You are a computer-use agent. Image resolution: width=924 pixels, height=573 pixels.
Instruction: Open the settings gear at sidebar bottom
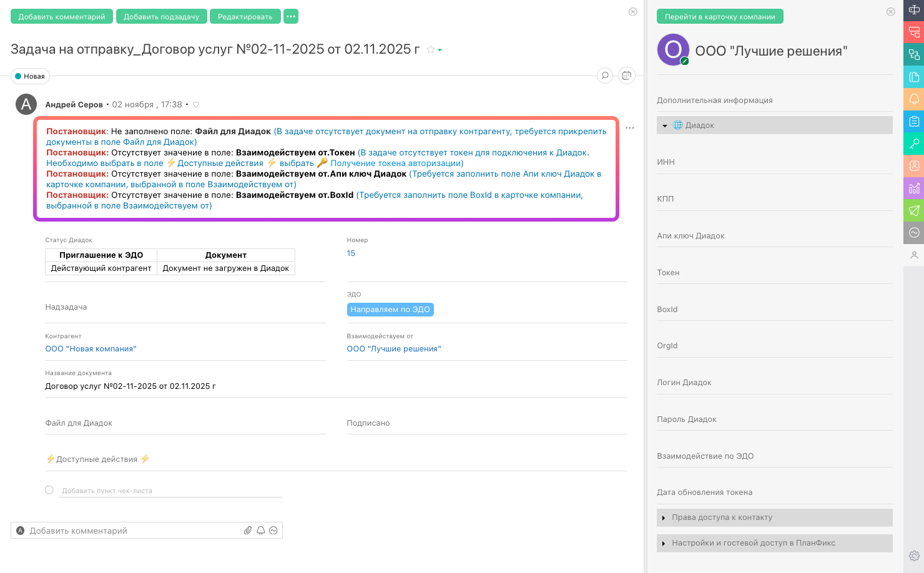point(914,556)
